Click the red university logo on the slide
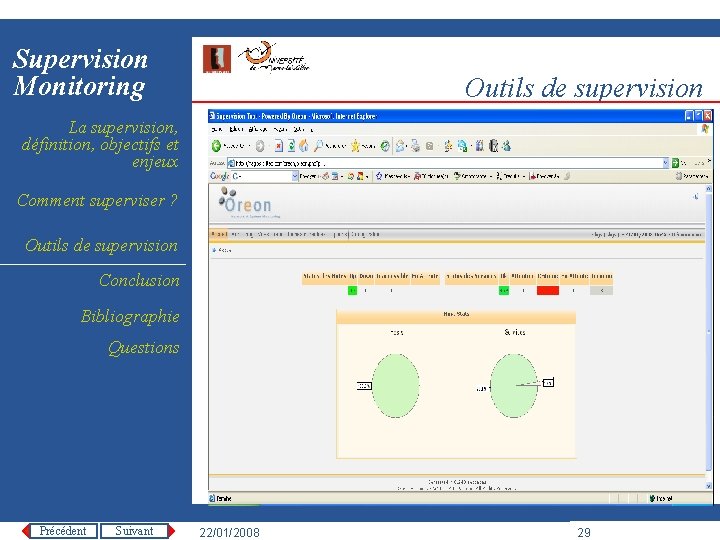Viewport: 720px width, 540px height. [217, 59]
